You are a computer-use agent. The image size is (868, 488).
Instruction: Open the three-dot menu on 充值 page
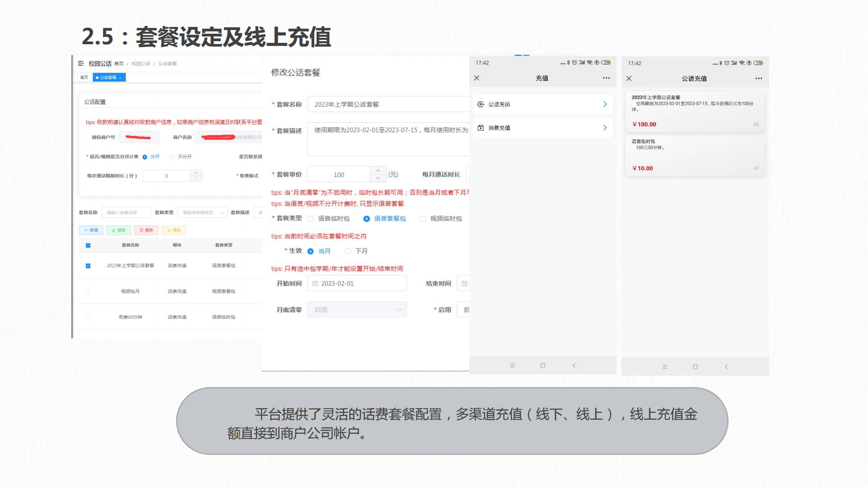coord(606,78)
